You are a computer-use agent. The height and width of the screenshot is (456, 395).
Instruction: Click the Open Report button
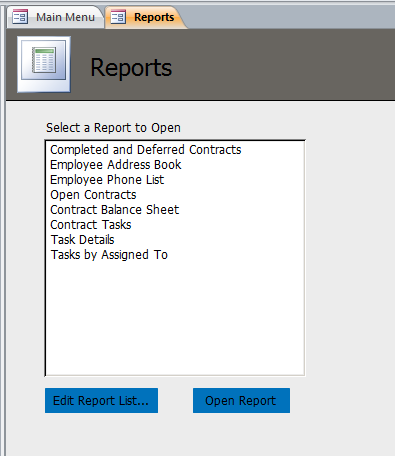coord(241,400)
